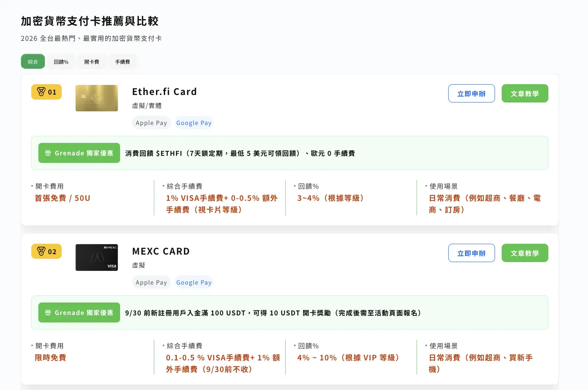
Task: Click the MEXC CARD title
Action: 161,251
